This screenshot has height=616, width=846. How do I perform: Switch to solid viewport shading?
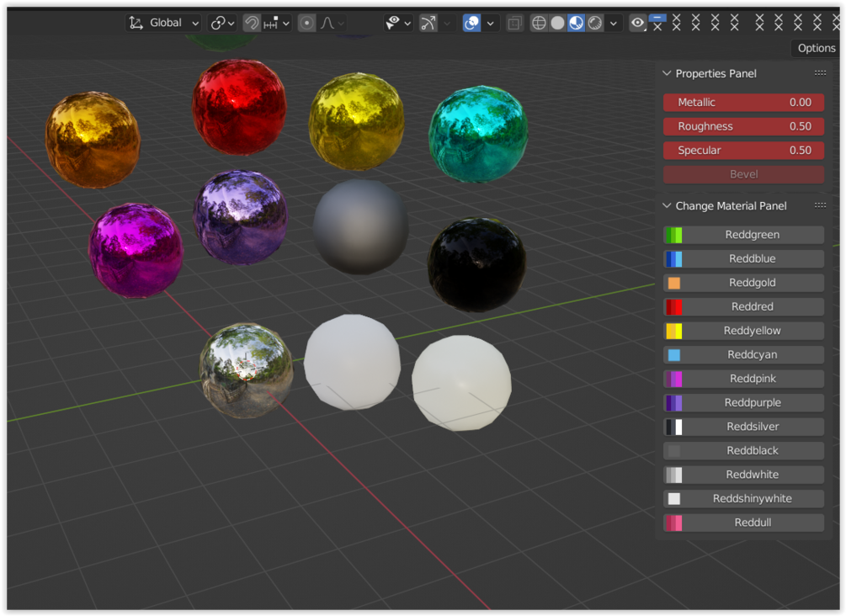pos(558,23)
